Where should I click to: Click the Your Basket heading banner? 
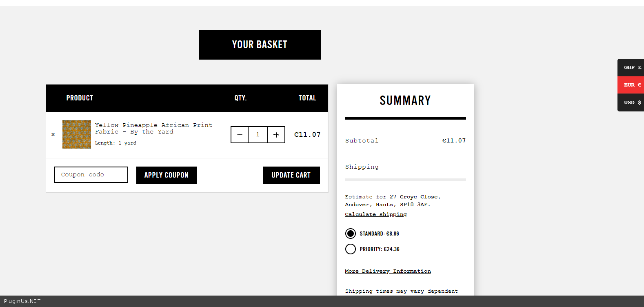[260, 45]
